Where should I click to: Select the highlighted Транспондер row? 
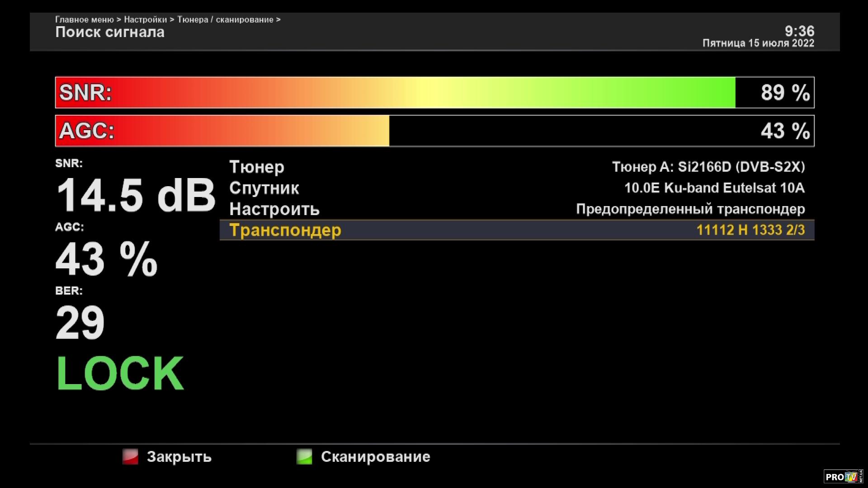[285, 230]
